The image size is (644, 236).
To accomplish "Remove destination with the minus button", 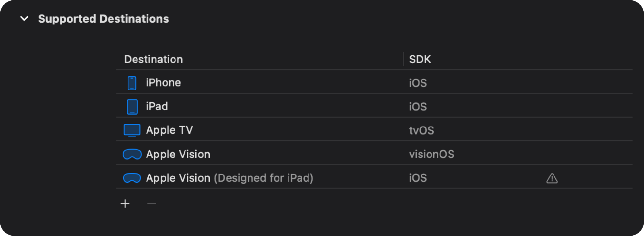I will [152, 203].
